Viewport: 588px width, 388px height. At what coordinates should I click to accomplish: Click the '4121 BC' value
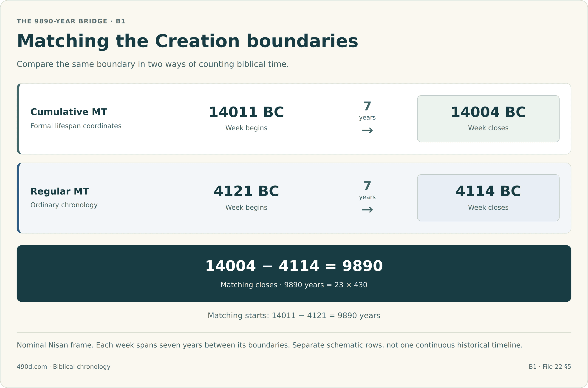point(246,191)
